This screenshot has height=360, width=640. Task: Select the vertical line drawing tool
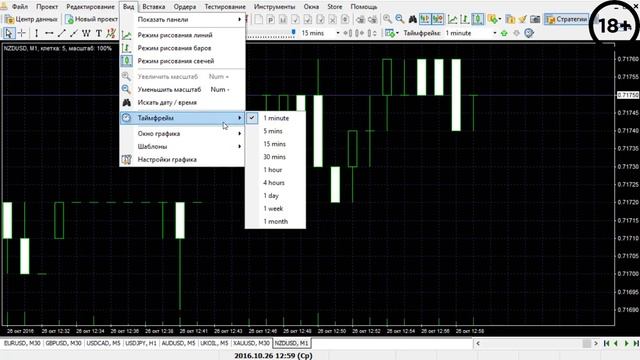coord(36,33)
